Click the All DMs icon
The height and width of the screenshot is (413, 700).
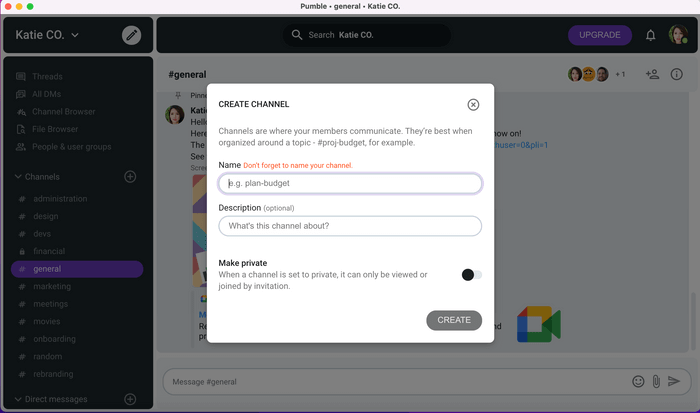[x=21, y=94]
